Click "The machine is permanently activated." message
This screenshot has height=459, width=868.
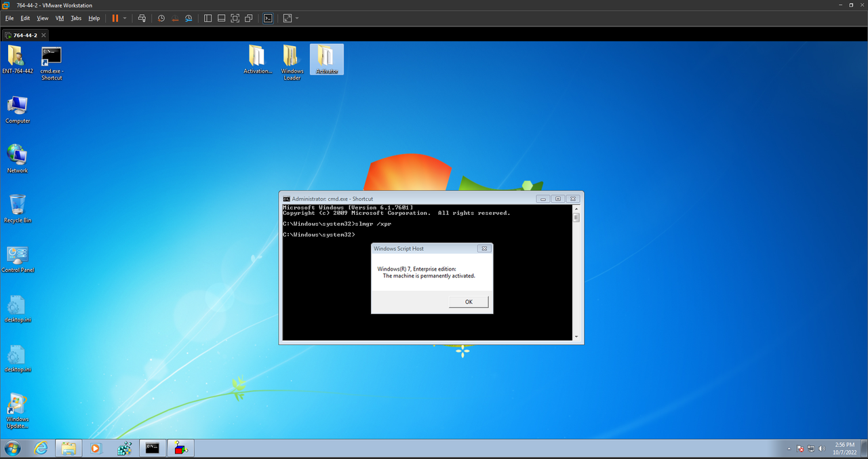click(429, 276)
